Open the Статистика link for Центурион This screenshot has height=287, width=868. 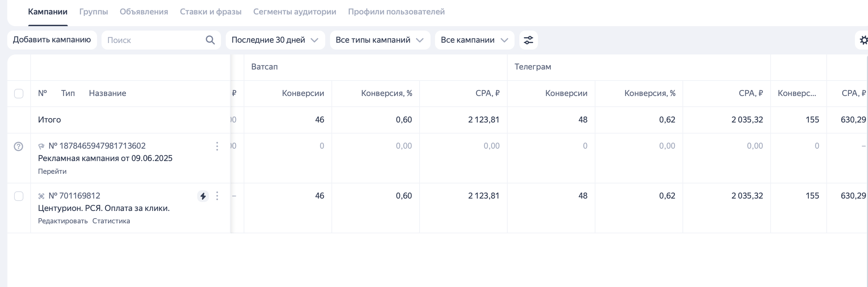pyautogui.click(x=111, y=221)
